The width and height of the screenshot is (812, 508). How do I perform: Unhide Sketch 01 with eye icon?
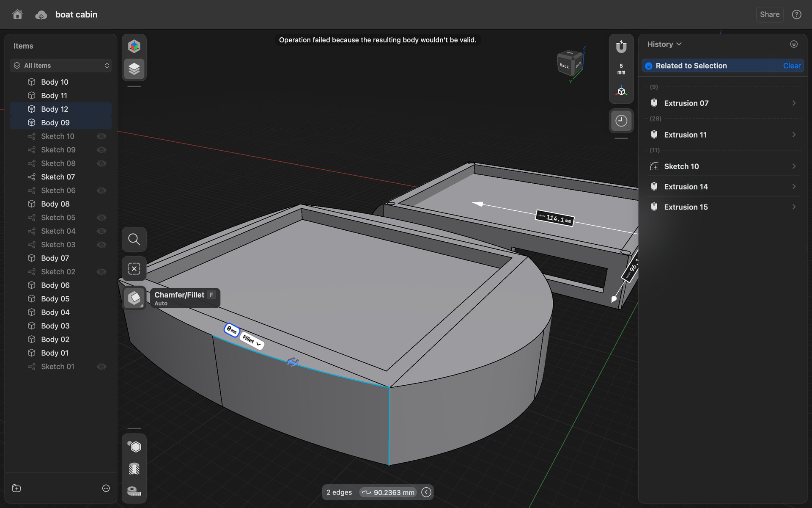[101, 367]
